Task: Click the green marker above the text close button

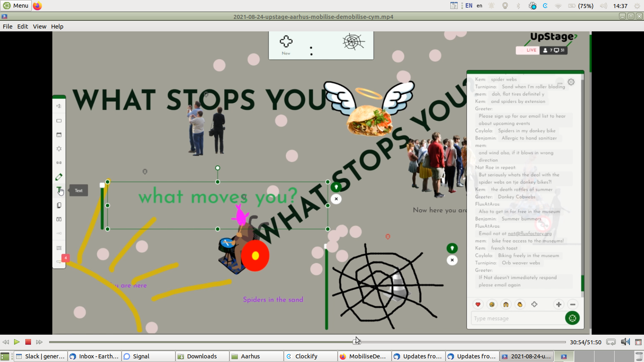Action: (x=336, y=187)
